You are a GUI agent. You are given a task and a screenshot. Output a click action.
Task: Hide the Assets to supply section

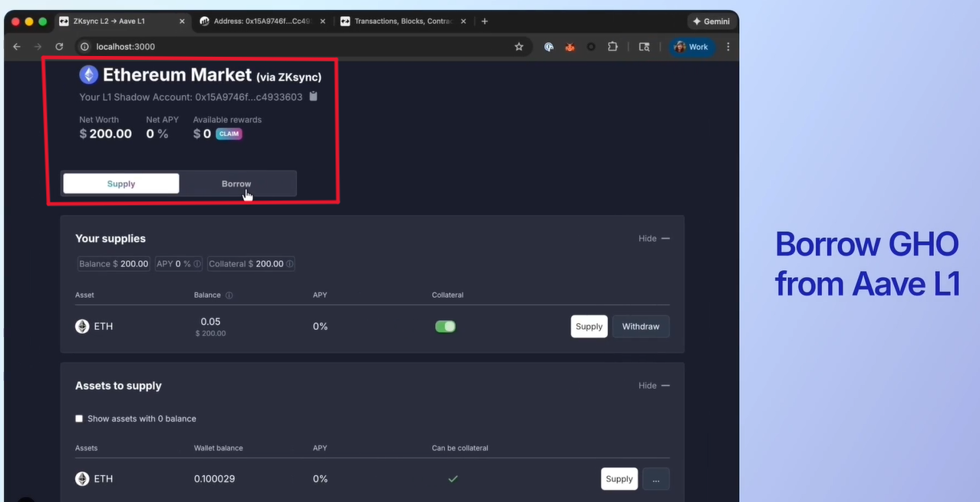[x=654, y=386]
